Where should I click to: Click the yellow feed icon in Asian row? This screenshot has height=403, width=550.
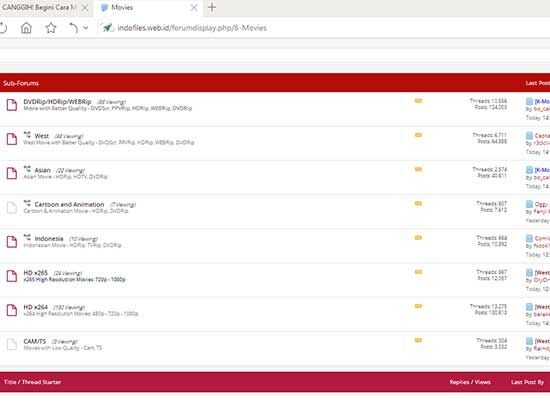(x=418, y=169)
